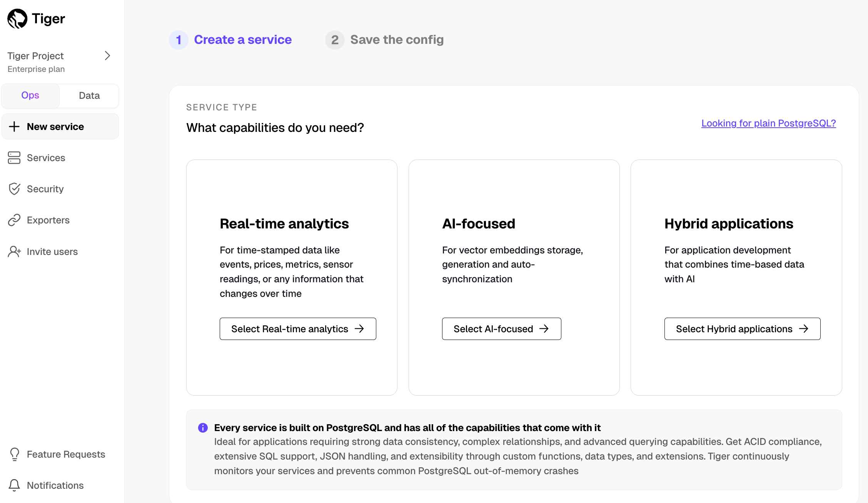868x503 pixels.
Task: Click the Security shield icon
Action: tap(14, 189)
